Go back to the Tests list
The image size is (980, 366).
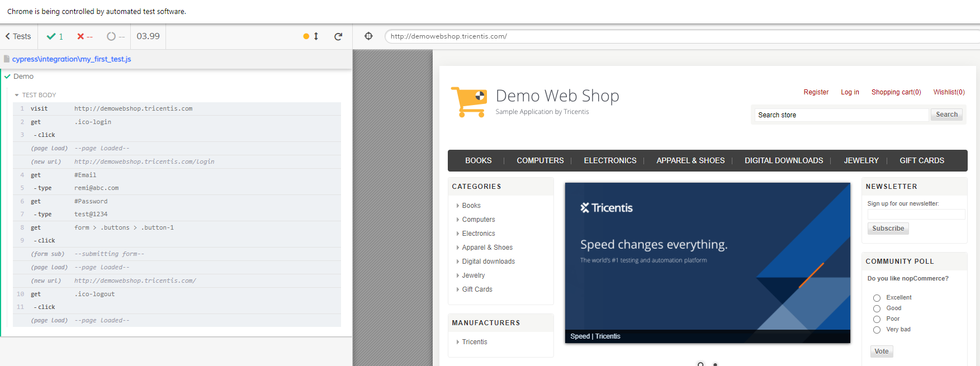(x=18, y=36)
